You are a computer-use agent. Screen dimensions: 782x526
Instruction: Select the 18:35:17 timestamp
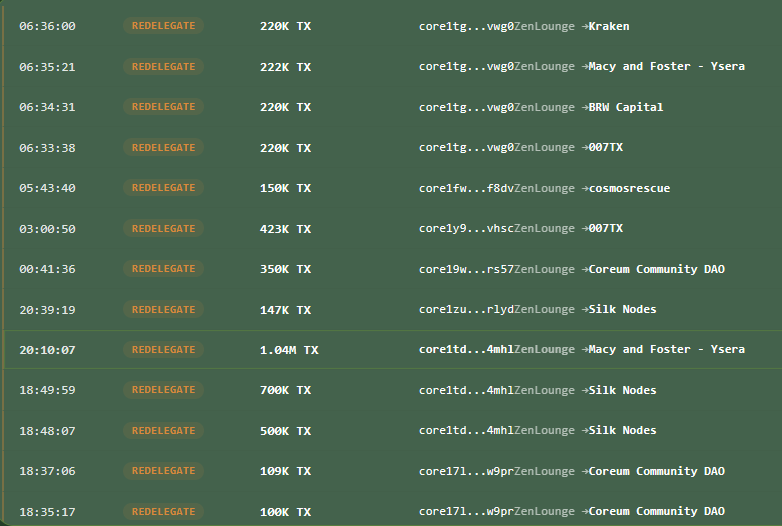[x=47, y=512]
